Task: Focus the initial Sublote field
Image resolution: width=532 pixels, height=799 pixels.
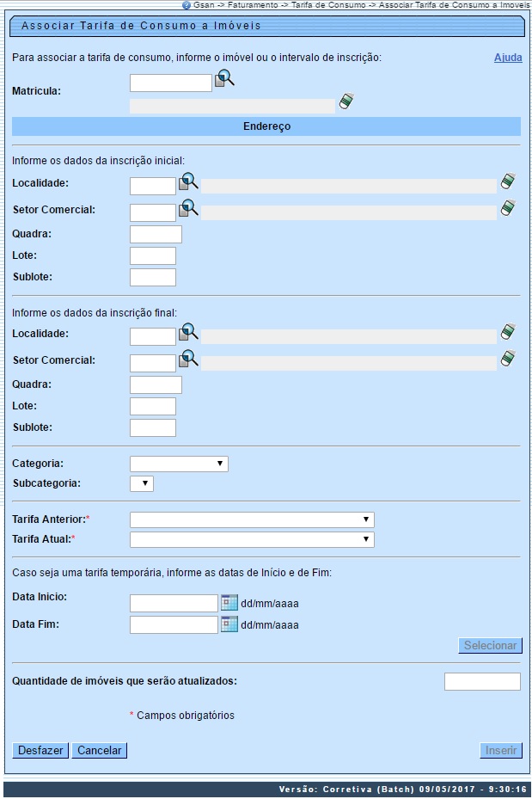Action: coord(153,278)
